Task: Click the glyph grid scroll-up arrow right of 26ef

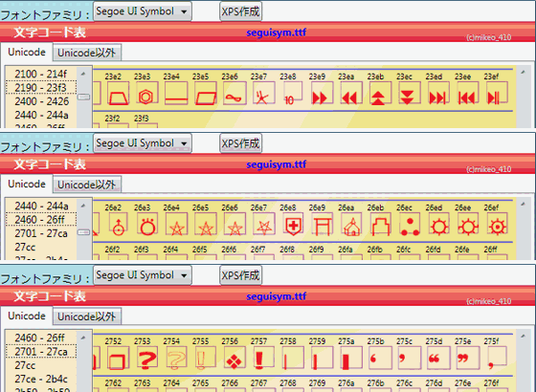Action: [523, 204]
